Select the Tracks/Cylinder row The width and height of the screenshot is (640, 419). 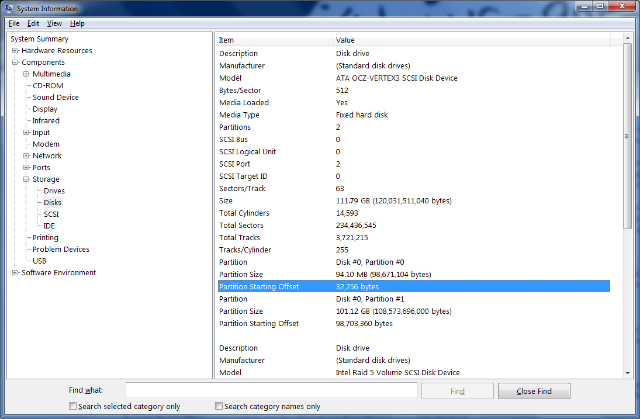[414, 250]
